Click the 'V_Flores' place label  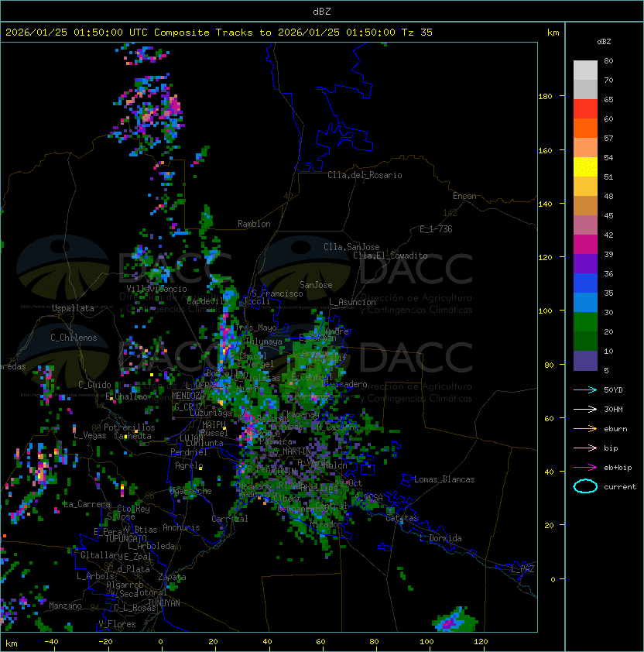117,624
